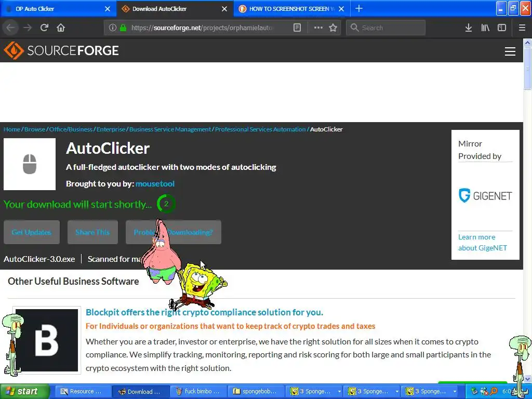Toggle reader view in the address bar
Screen dimensions: 532x399
pos(297,28)
